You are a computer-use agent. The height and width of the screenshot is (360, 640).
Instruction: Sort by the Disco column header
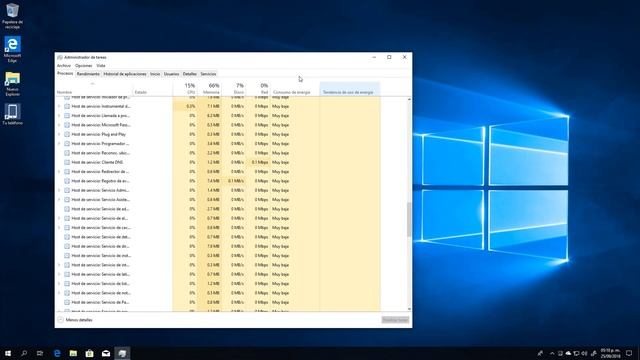[x=234, y=89]
